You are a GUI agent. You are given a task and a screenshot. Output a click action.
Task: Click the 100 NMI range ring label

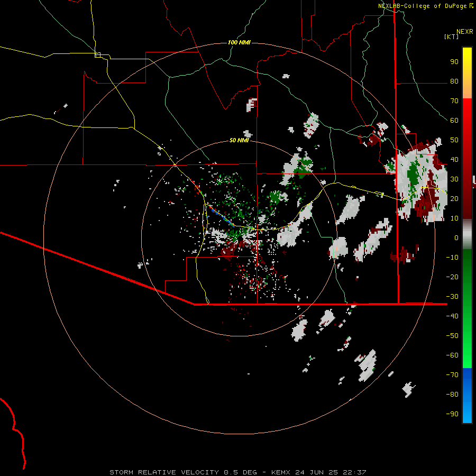[x=239, y=42]
